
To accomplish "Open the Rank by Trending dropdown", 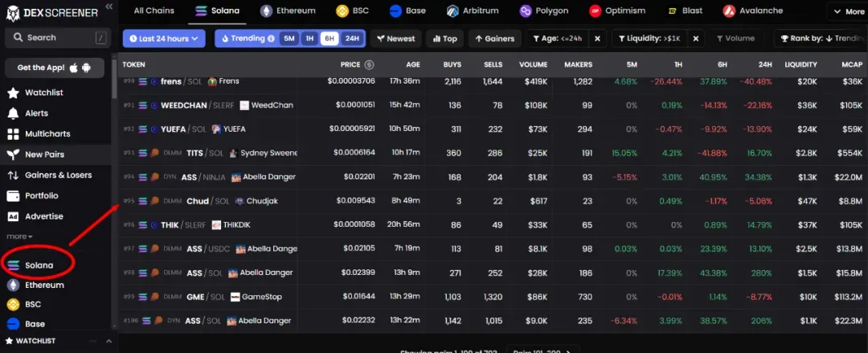I will pyautogui.click(x=821, y=39).
